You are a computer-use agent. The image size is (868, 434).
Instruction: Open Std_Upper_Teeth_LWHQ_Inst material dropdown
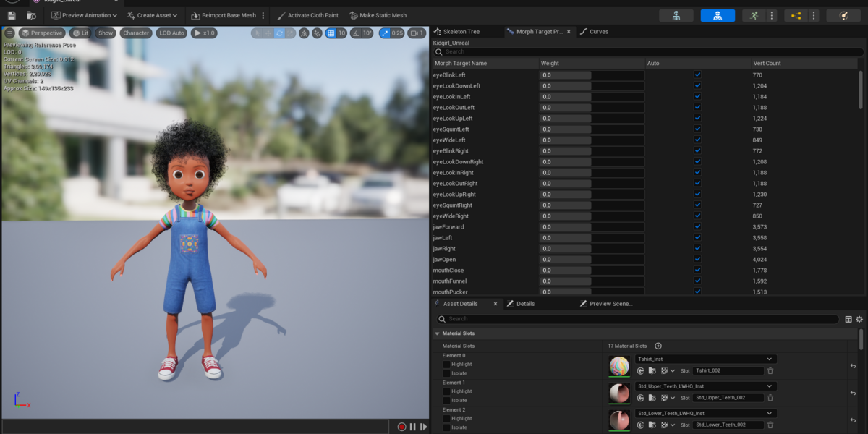706,386
